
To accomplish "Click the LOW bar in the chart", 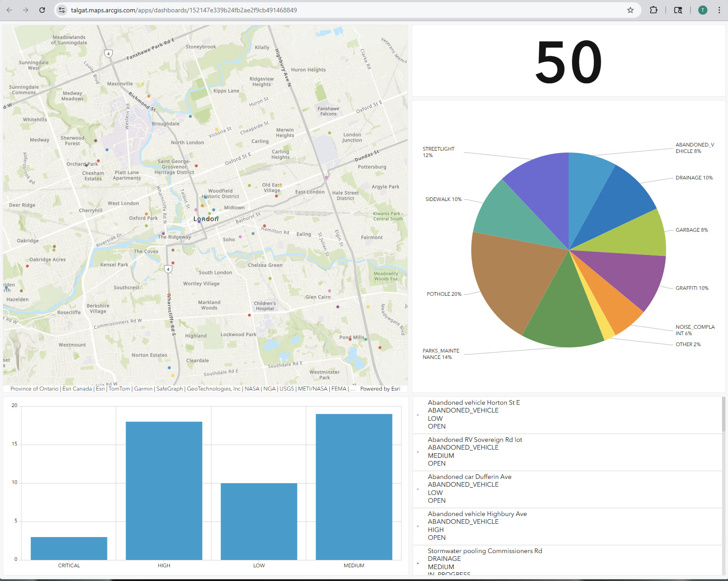I will point(259,521).
